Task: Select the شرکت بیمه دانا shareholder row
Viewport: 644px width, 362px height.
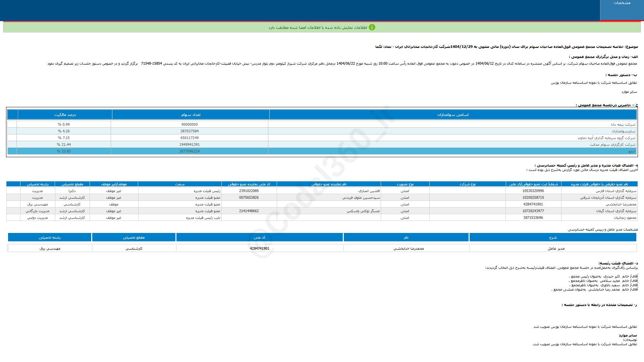Action: pos(623,124)
